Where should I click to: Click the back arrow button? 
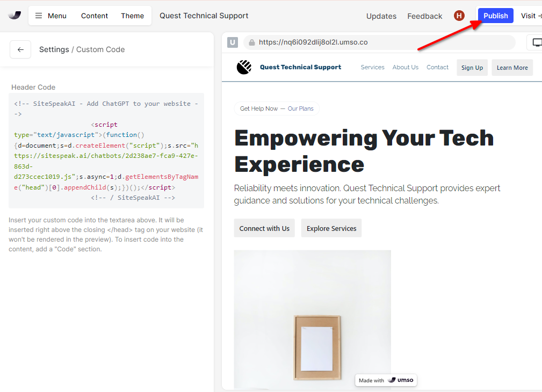20,49
